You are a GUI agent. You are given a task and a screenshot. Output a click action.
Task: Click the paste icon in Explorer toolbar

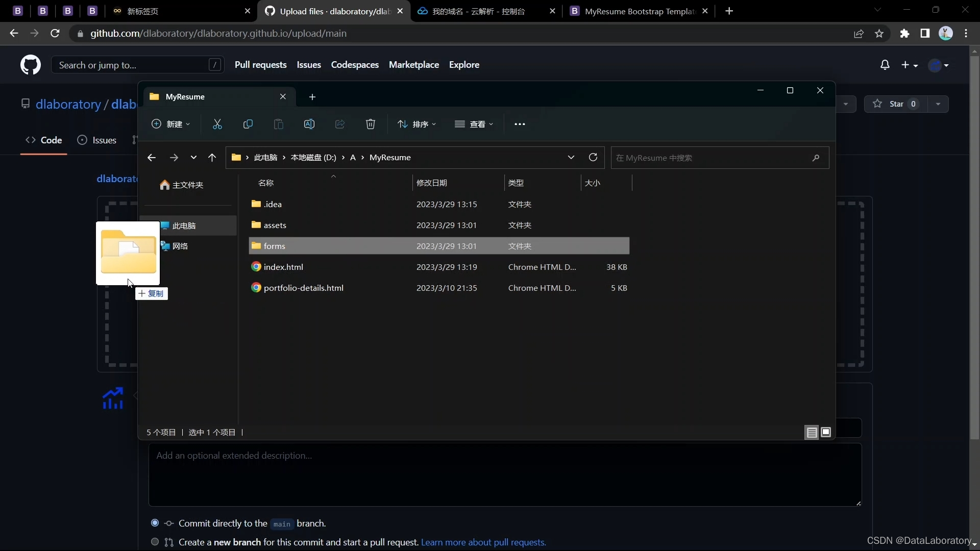(279, 124)
